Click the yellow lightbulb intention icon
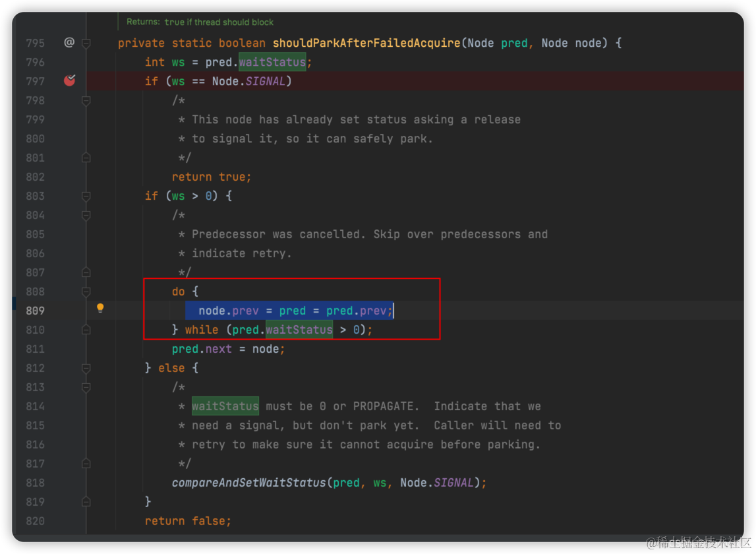Viewport: 756px width, 554px height. point(100,309)
